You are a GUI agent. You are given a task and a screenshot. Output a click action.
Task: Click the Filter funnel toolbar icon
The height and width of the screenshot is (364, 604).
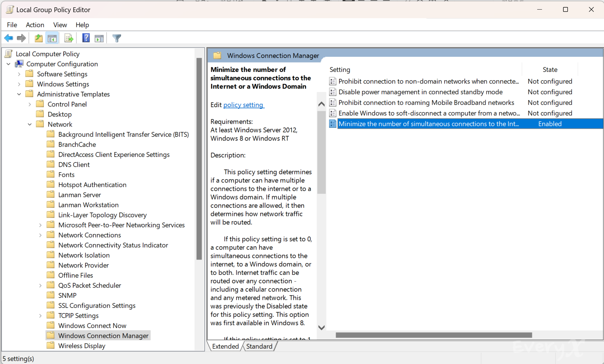[x=117, y=38]
